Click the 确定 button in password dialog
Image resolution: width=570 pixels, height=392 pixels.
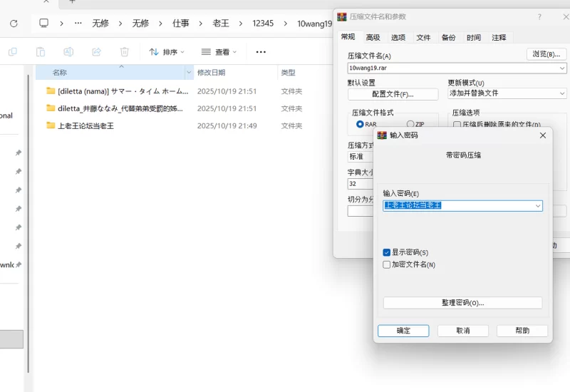pos(403,331)
